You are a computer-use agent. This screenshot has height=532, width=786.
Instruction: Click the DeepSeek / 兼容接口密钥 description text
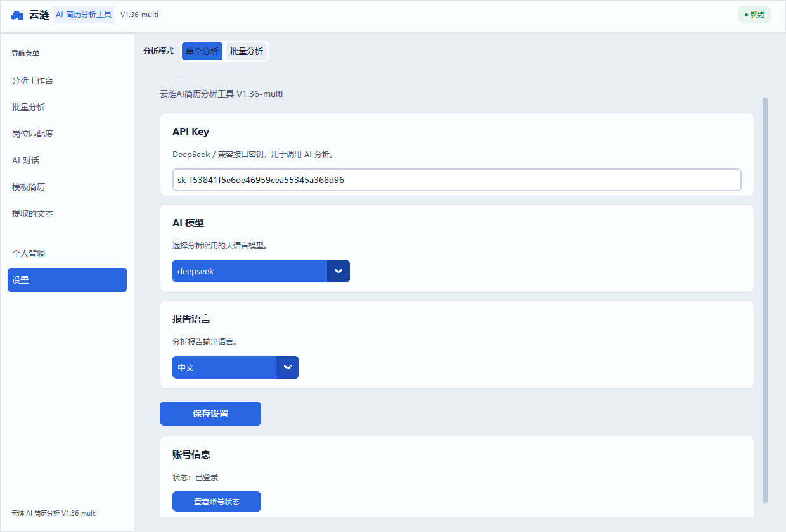coord(253,155)
